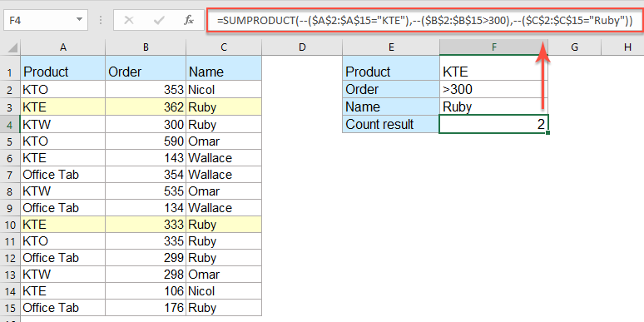The width and height of the screenshot is (644, 322).
Task: Click cell with order value 354
Action: pyautogui.click(x=146, y=175)
